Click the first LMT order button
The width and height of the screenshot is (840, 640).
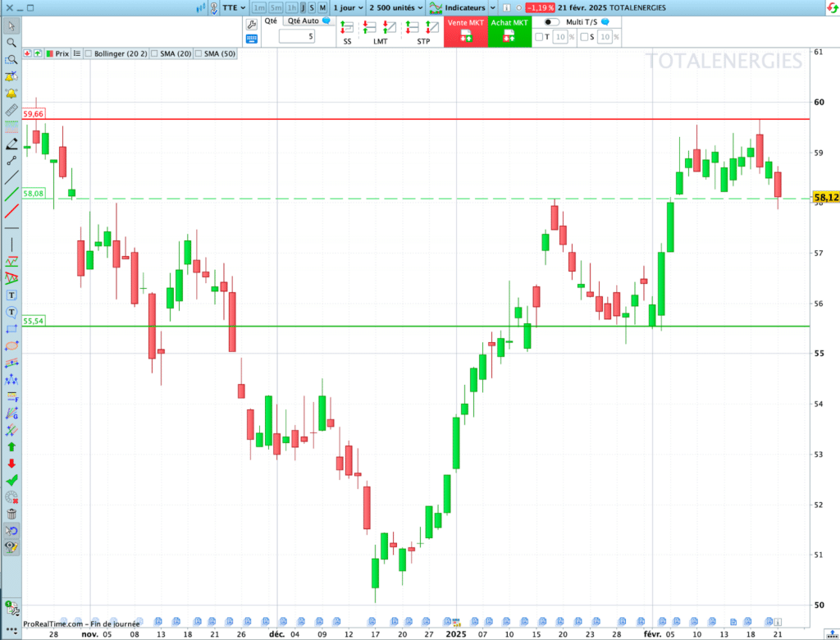tap(370, 27)
